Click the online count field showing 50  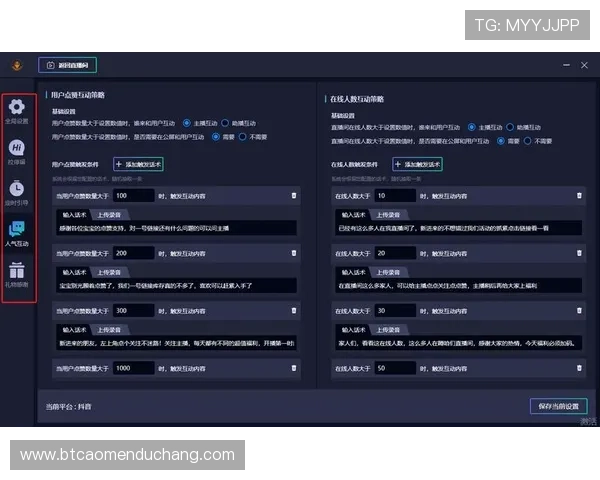click(x=395, y=368)
